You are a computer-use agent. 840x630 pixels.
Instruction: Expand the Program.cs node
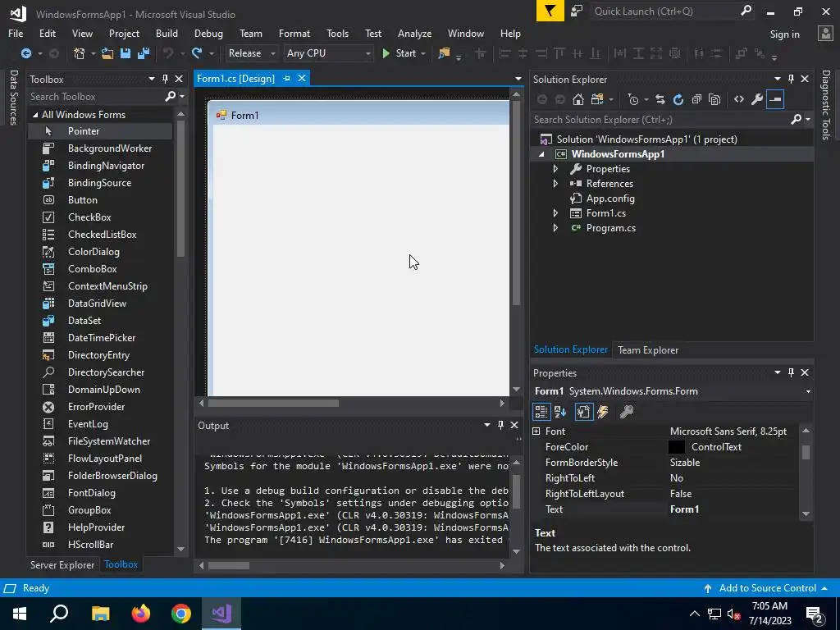pos(555,228)
